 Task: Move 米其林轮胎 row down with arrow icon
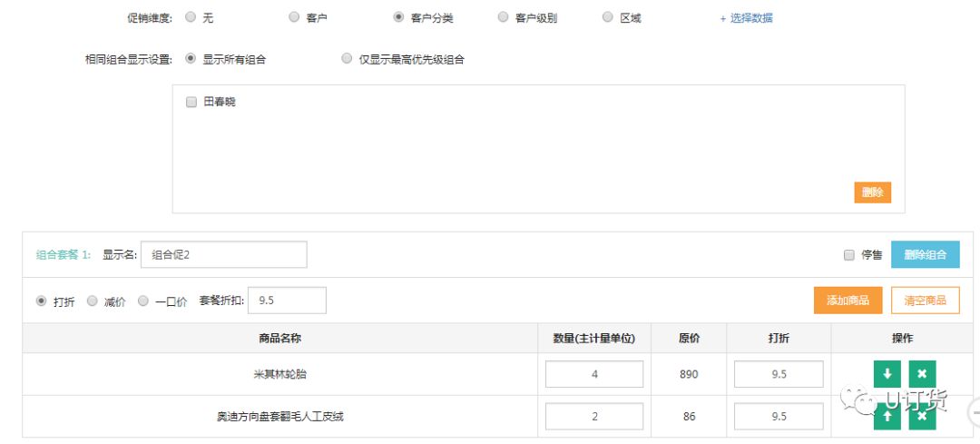(x=887, y=374)
